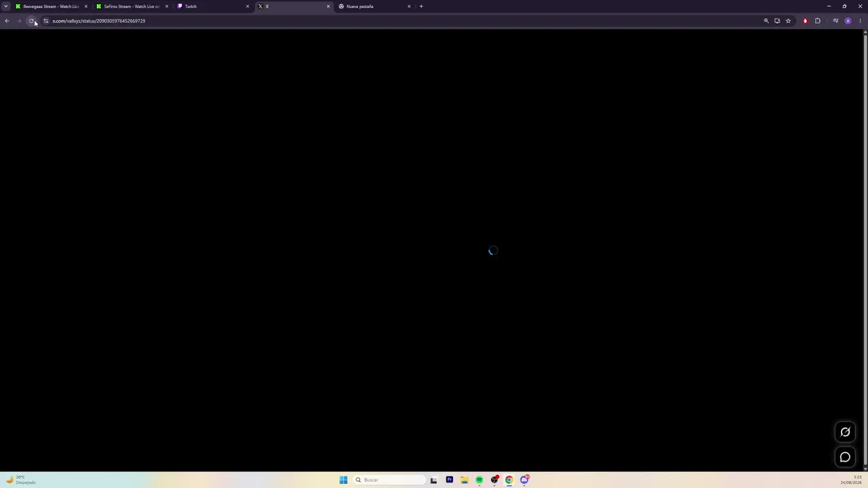Reload the current page

31,21
